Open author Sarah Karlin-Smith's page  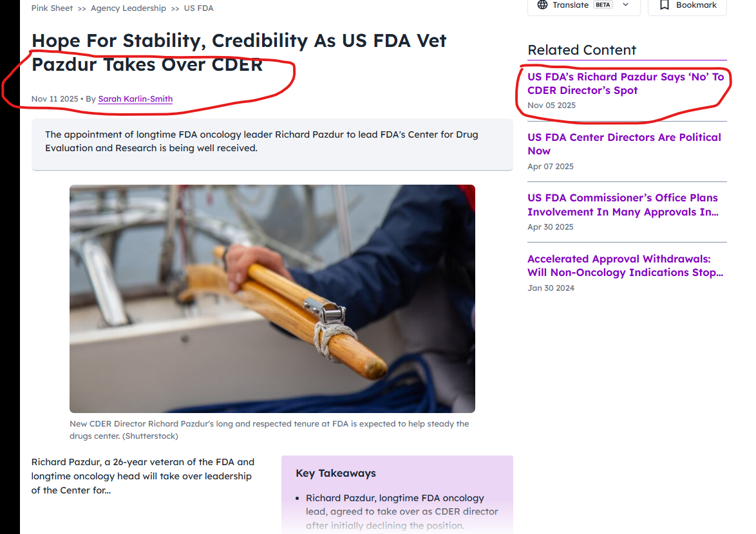tap(135, 99)
